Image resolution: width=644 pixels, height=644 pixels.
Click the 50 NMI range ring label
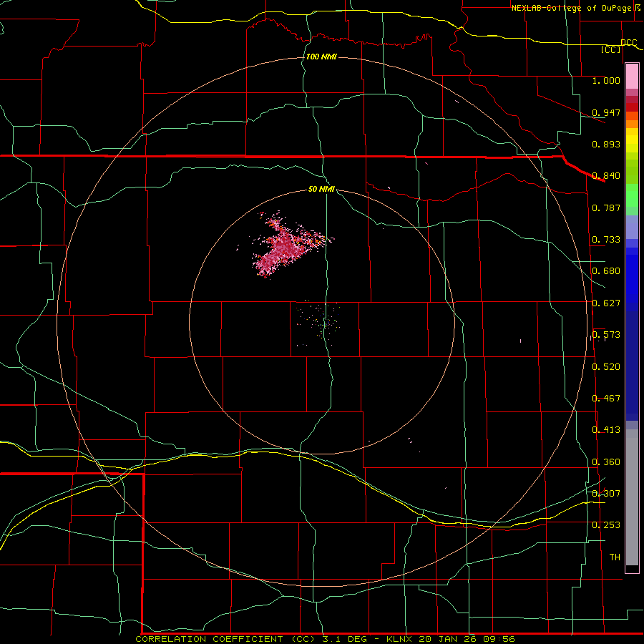pos(321,190)
